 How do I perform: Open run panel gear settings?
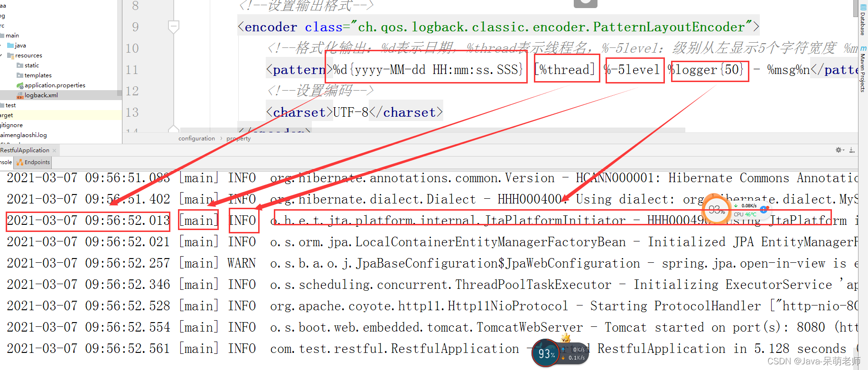(840, 150)
